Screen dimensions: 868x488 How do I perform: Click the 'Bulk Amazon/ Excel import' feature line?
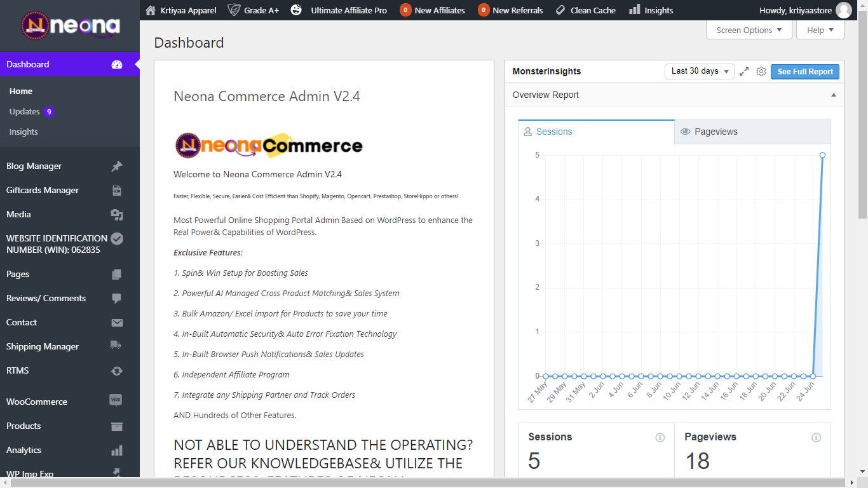(280, 313)
